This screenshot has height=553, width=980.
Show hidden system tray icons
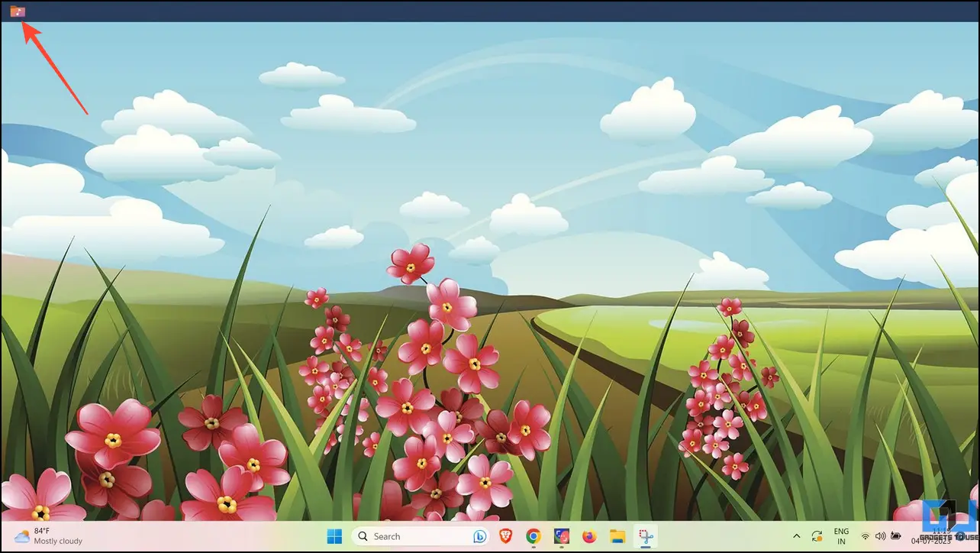(797, 536)
